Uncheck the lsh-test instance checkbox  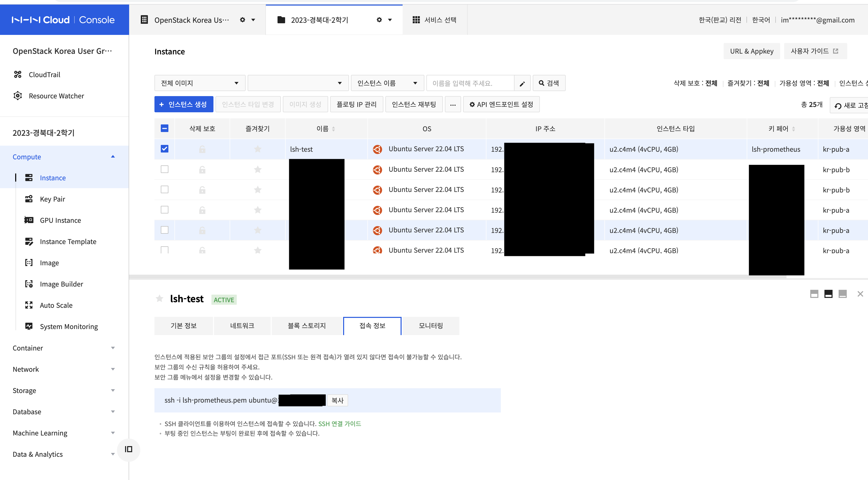point(164,149)
